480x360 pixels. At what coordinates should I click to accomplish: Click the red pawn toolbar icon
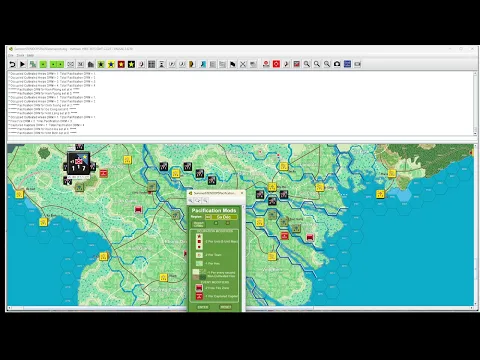266,64
